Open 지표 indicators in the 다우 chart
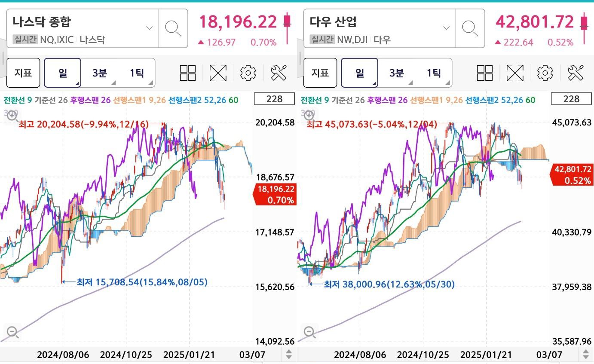This screenshot has width=594, height=364. click(x=320, y=73)
